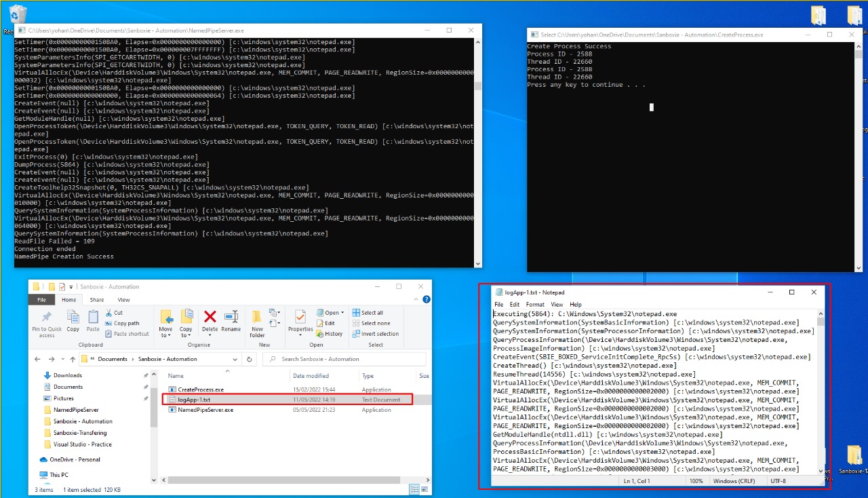Go forward with Explorer forward arrow
This screenshot has width=868, height=498.
[x=53, y=358]
